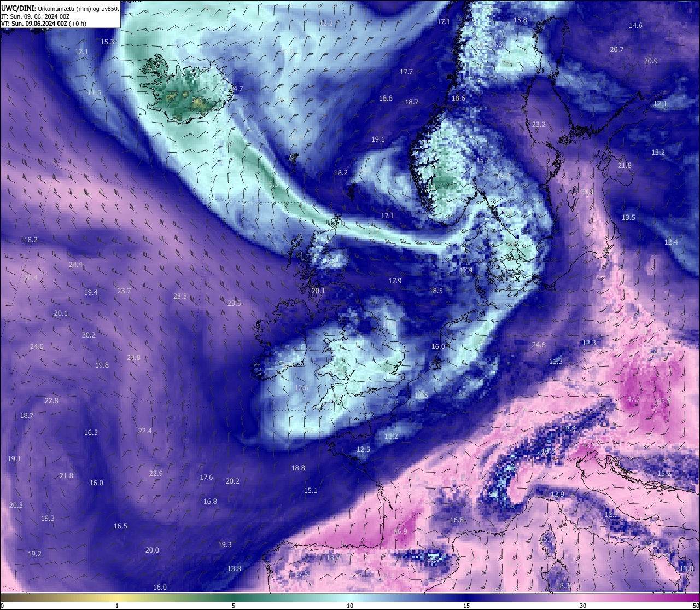Click the 23.2 value label
The height and width of the screenshot is (610, 700).
(539, 124)
